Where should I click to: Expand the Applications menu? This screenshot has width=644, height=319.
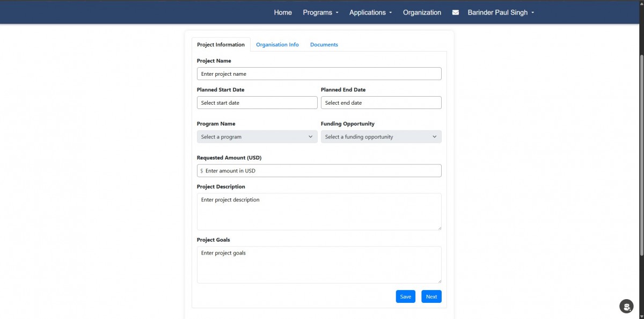[x=370, y=12]
